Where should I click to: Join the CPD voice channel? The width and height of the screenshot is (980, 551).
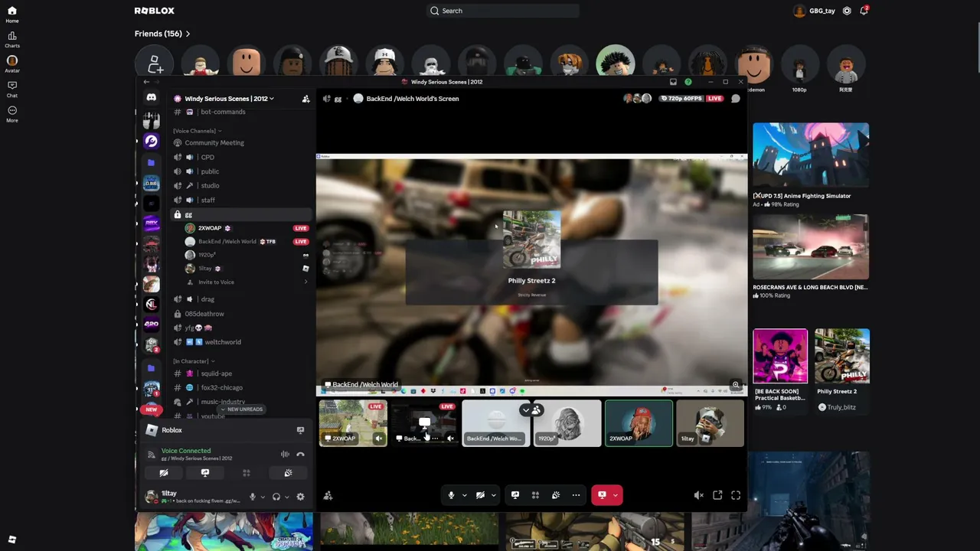pyautogui.click(x=241, y=157)
